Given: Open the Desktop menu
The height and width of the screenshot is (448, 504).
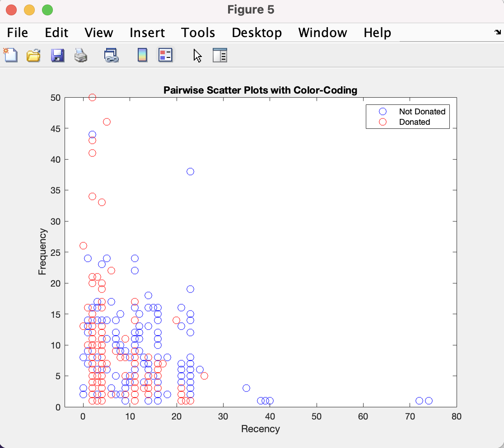Looking at the screenshot, I should tap(257, 32).
